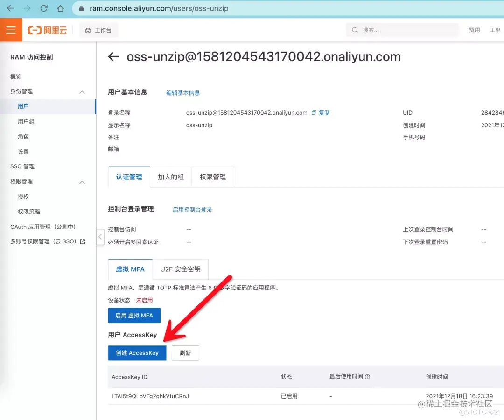Viewport: 504px width, 420px height.
Task: Click the 未启用 device status text
Action: [x=144, y=300]
